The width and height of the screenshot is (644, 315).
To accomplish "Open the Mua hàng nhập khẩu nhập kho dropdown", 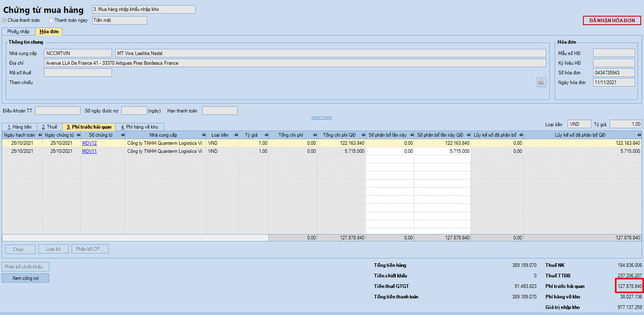I will coord(143,9).
